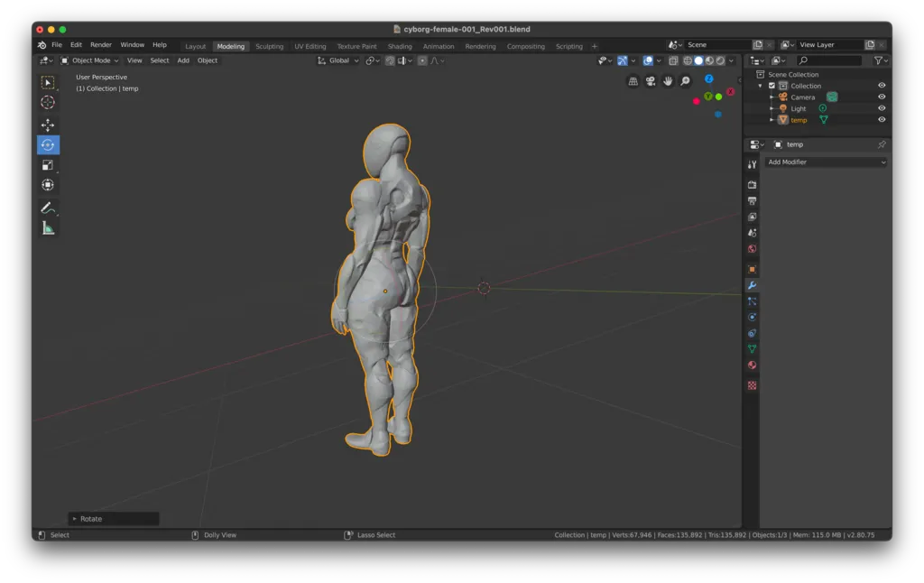This screenshot has width=924, height=583.
Task: Hide the temp object with its eye icon
Action: (882, 120)
